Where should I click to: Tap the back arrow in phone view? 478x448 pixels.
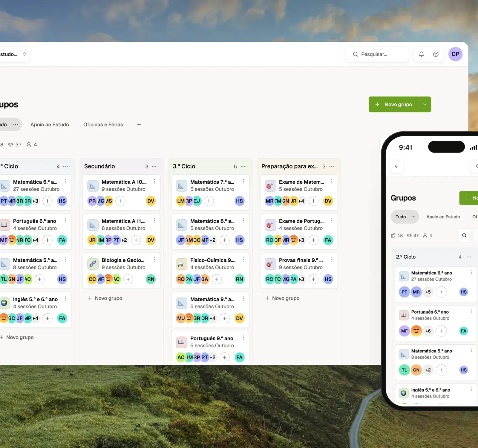[397, 166]
